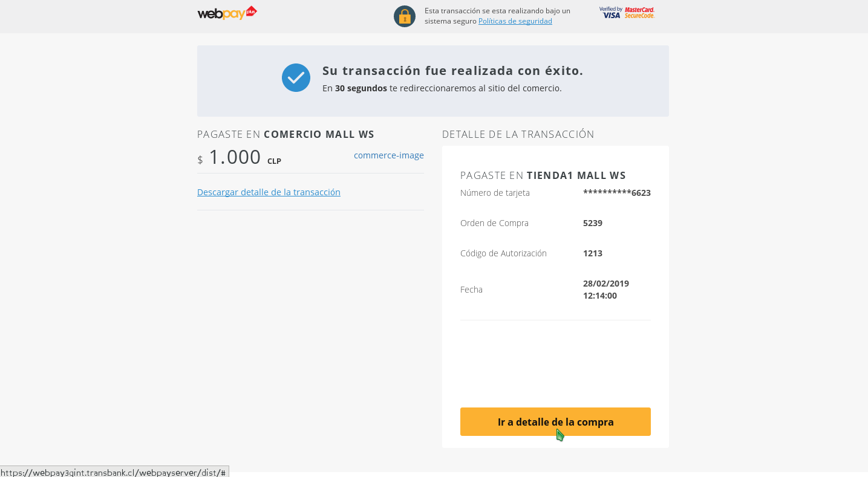The height and width of the screenshot is (477, 868).
Task: Open the Políticas de seguridad link
Action: pos(515,21)
